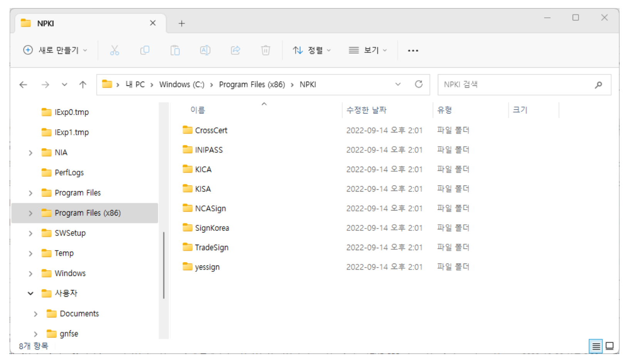Image resolution: width=630 pixels, height=364 pixels.
Task: Click the Copy icon in toolbar
Action: [145, 50]
